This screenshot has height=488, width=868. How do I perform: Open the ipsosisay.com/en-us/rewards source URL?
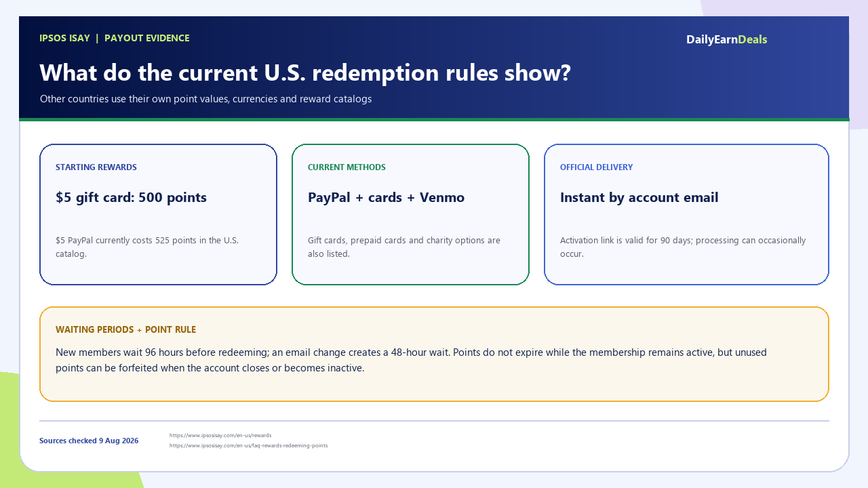coord(220,435)
